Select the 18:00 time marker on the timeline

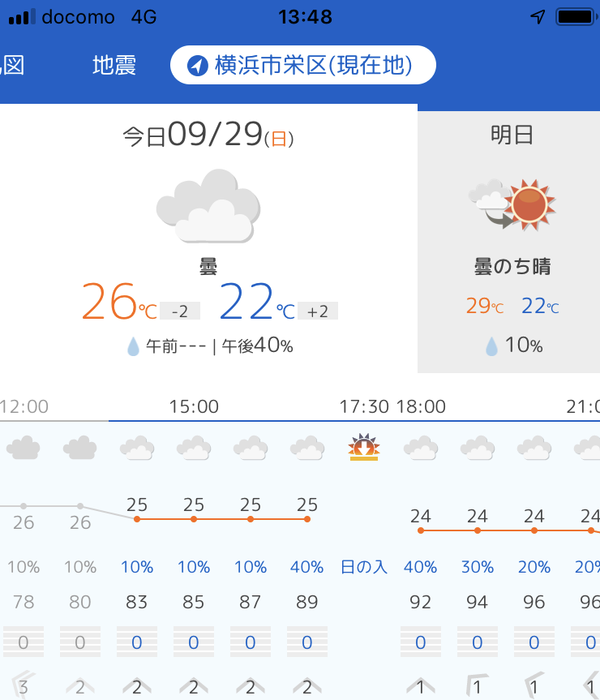(421, 406)
